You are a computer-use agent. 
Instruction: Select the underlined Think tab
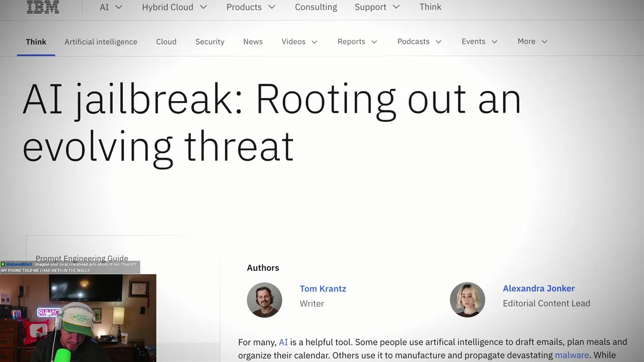pos(36,42)
